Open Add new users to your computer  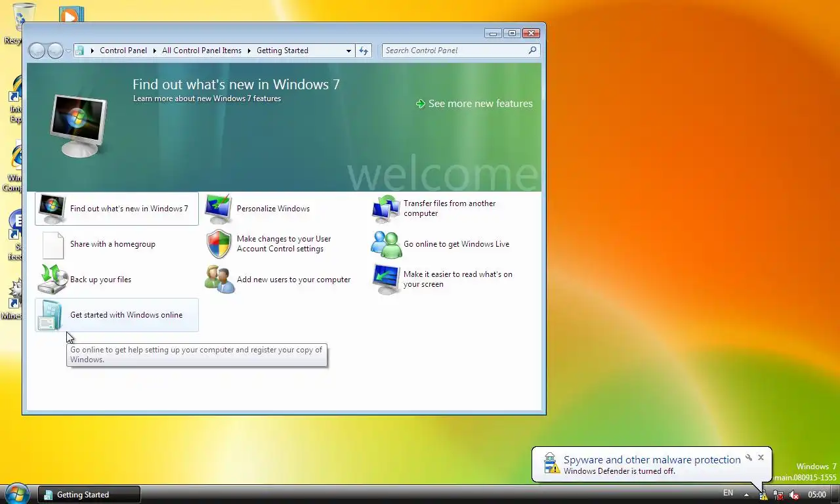coord(293,280)
